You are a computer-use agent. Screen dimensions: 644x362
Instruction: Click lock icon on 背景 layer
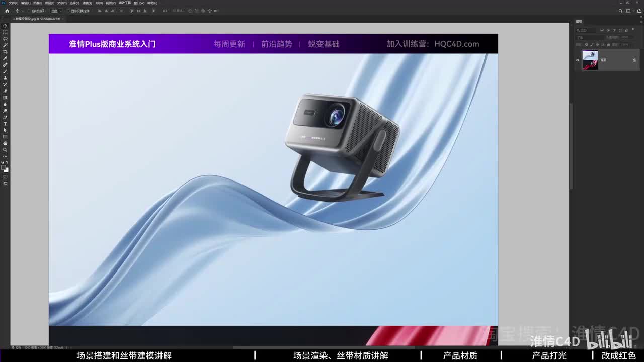(x=634, y=60)
